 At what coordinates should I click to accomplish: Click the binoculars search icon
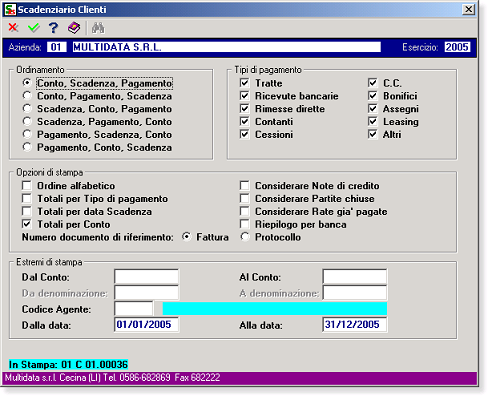98,28
